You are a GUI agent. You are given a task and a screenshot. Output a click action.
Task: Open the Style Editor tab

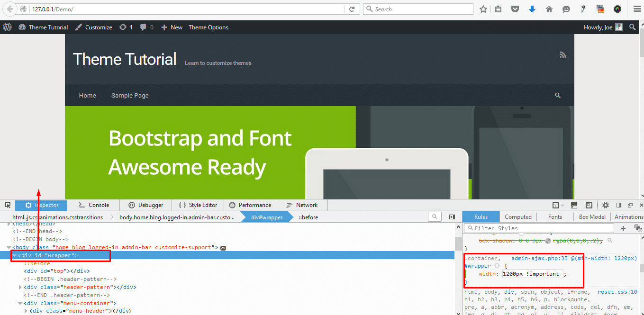coord(198,205)
